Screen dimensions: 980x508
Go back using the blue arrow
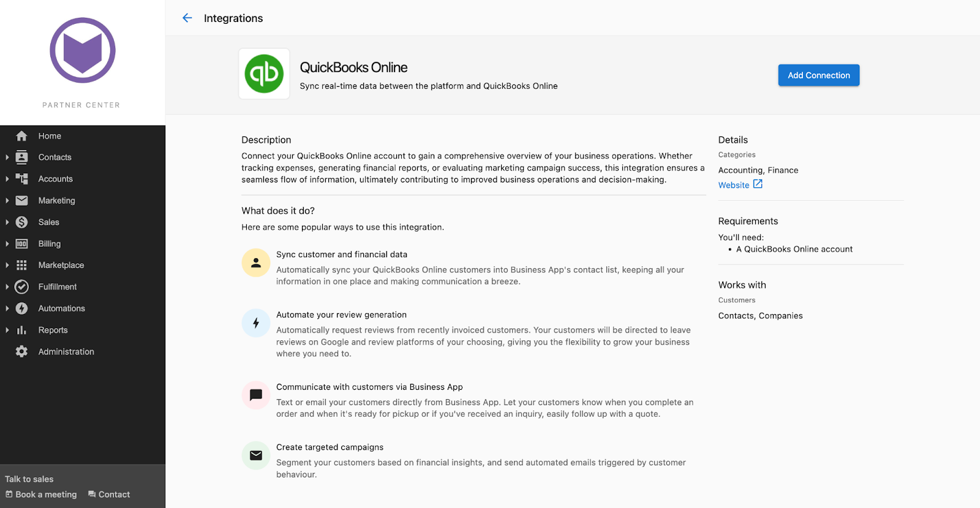click(x=187, y=18)
